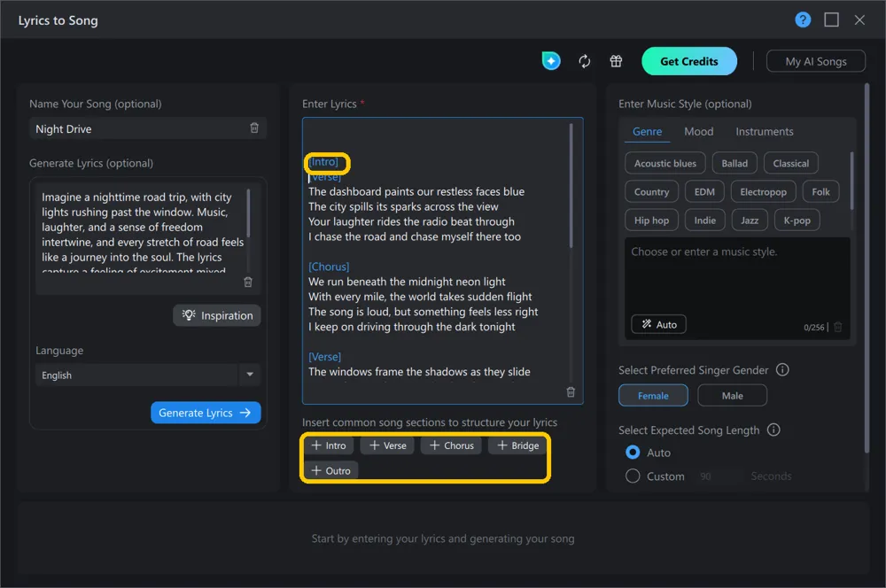Image resolution: width=886 pixels, height=588 pixels.
Task: Select the EDM genre tag
Action: [x=704, y=192]
